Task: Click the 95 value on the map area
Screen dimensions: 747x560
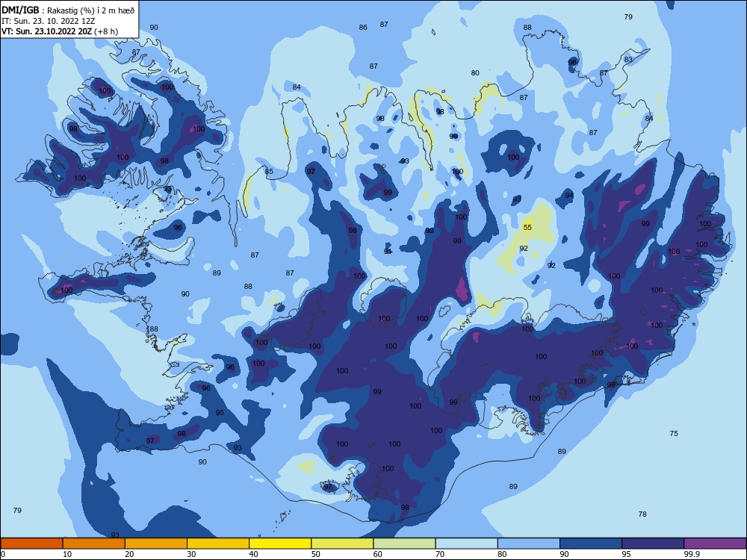Action: [x=220, y=412]
